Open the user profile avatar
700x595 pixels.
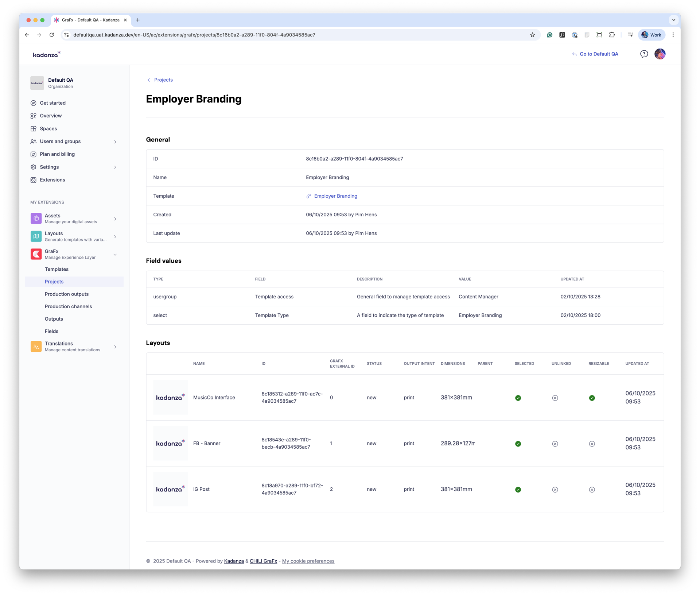[x=660, y=54]
